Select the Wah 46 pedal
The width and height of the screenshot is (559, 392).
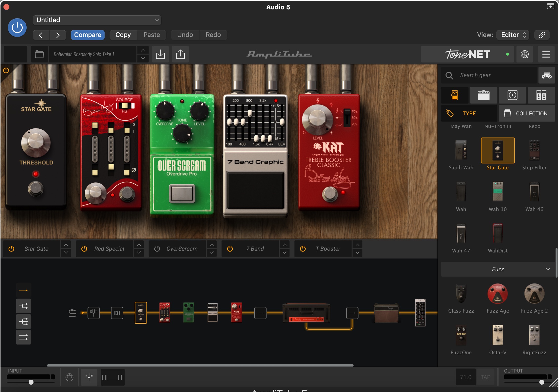[534, 196]
